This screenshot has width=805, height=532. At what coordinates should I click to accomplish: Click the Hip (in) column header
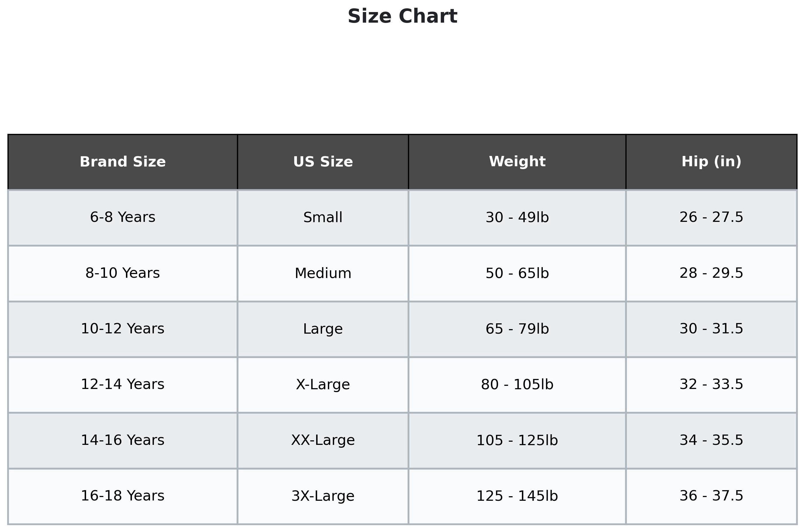[711, 161]
